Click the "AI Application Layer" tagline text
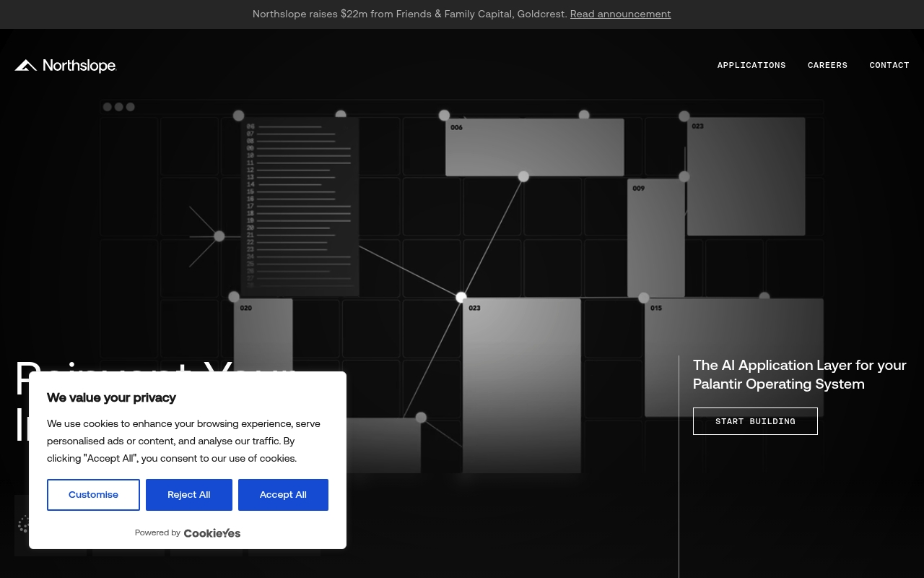 [x=800, y=374]
